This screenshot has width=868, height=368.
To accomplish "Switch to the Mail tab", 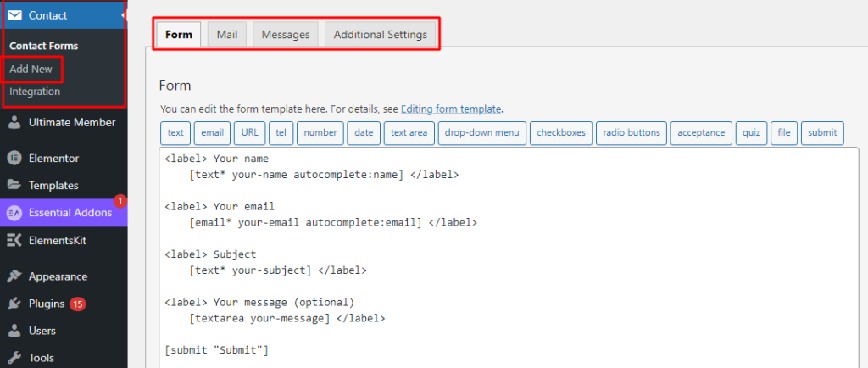I will [x=226, y=35].
